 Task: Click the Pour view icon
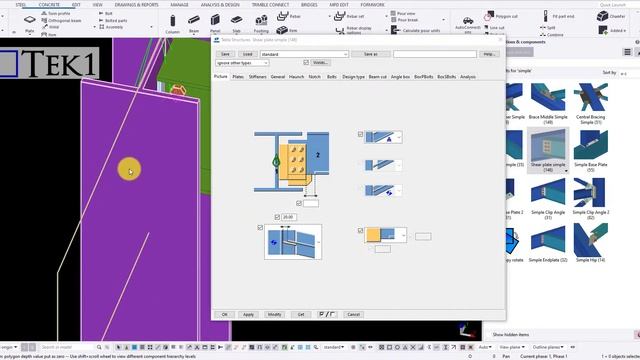coord(393,13)
